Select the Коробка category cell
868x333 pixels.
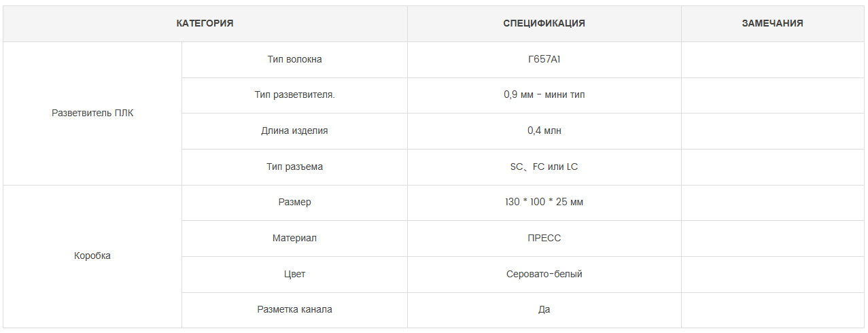[x=92, y=257]
